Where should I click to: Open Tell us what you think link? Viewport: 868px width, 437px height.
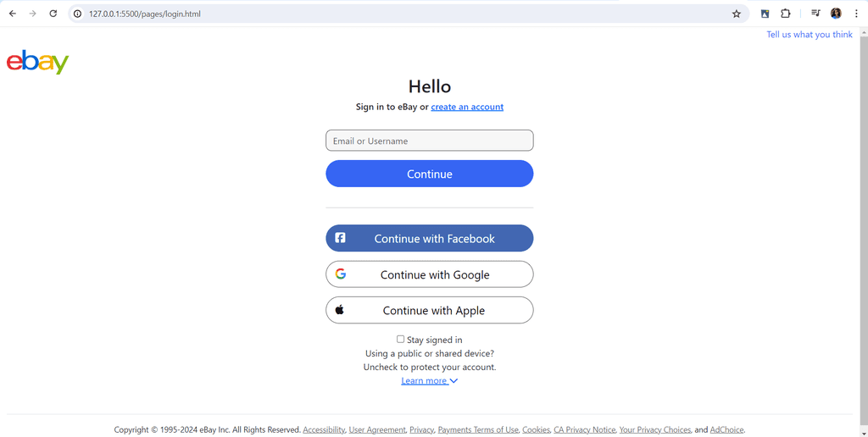(x=810, y=34)
